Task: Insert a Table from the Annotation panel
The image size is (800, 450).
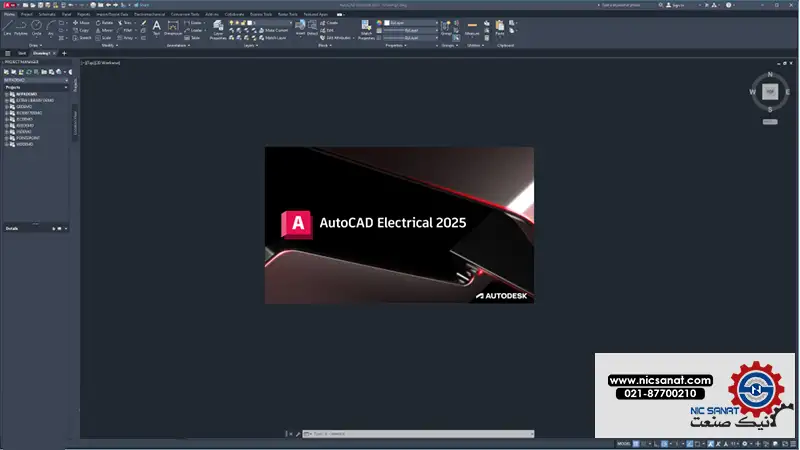Action: 192,38
